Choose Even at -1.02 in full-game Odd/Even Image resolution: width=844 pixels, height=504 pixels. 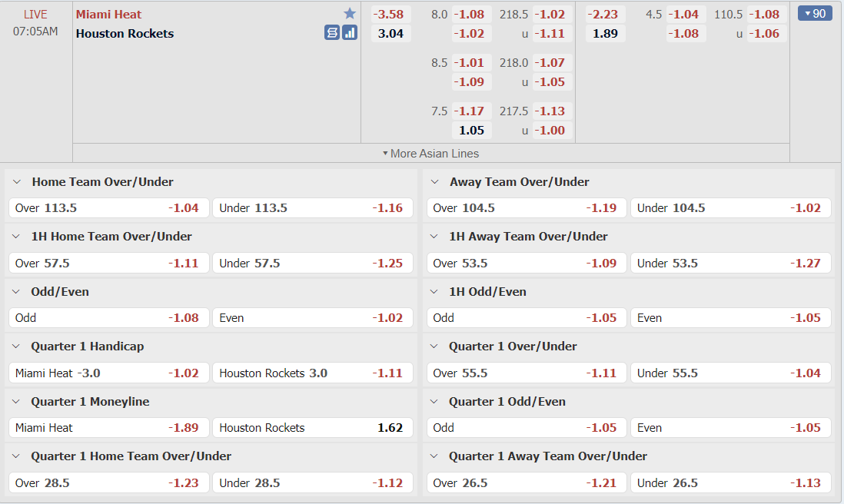313,318
